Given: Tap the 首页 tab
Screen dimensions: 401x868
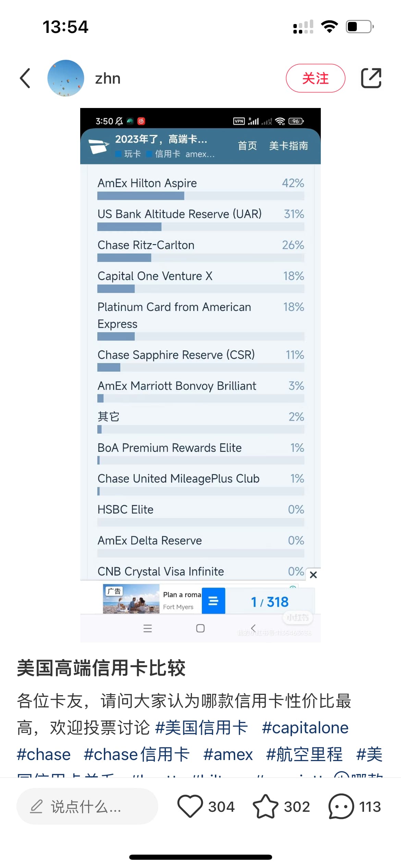Looking at the screenshot, I should point(247,146).
